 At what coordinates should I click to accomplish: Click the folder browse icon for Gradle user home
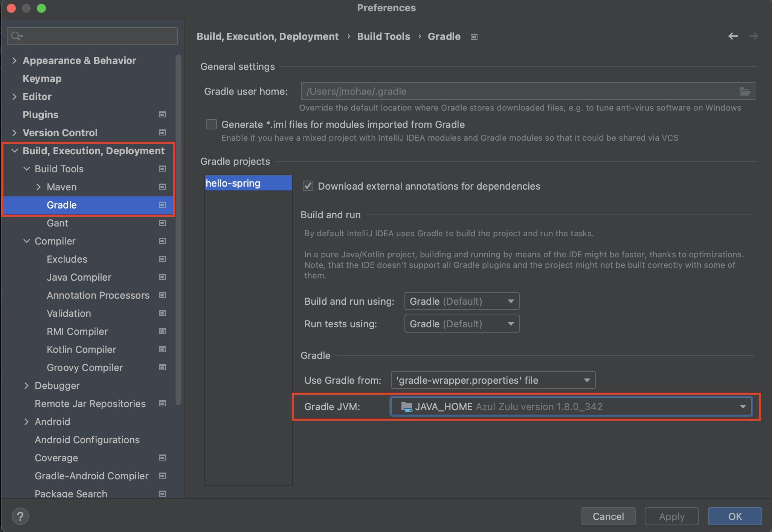745,91
